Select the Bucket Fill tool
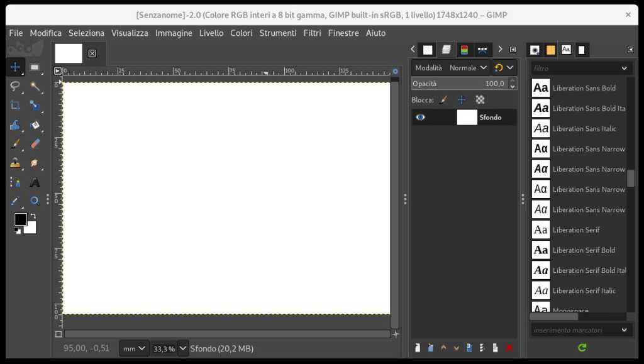Viewport: 644px width, 364px height. [15, 126]
